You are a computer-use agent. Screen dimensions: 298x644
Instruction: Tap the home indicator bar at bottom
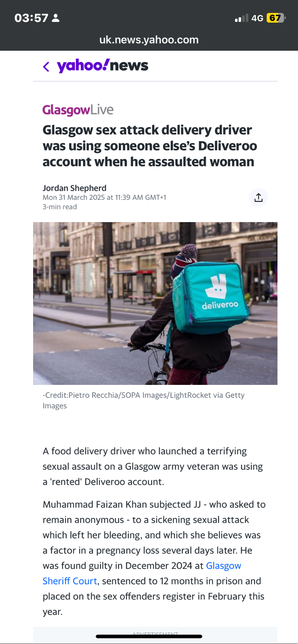click(149, 636)
